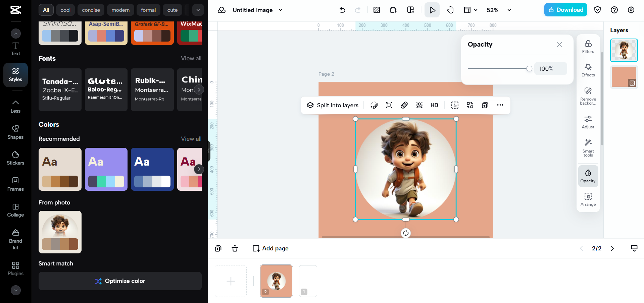Image resolution: width=644 pixels, height=303 pixels.
Task: Click the Undo arrow
Action: click(342, 10)
